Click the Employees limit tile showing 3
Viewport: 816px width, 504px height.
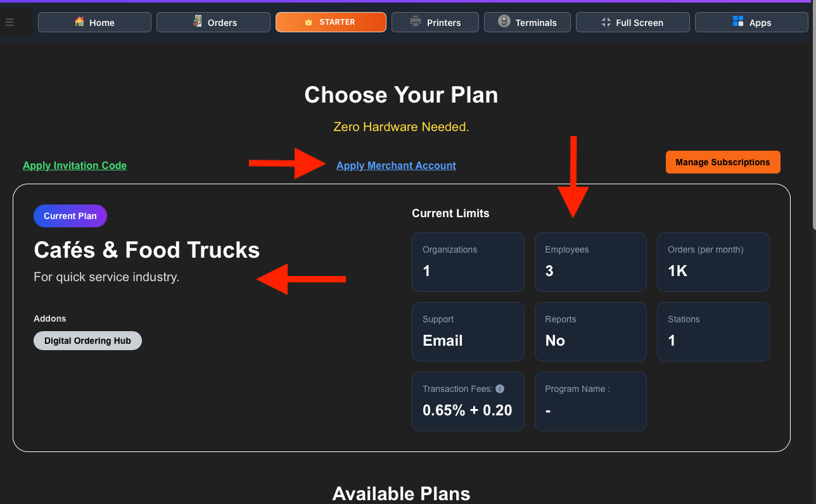[x=590, y=261]
